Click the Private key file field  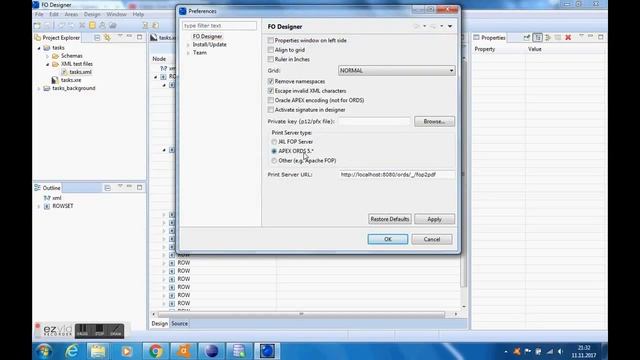tap(374, 121)
